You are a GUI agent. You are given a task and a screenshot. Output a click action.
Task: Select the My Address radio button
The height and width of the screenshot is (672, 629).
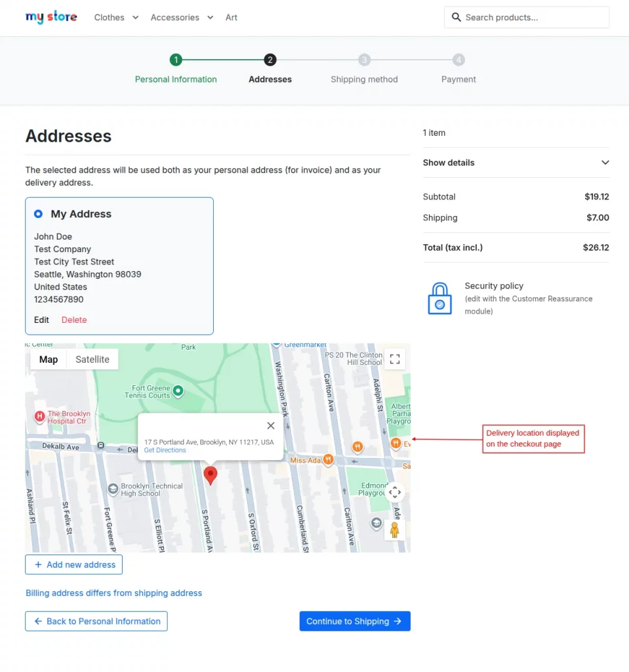(38, 214)
